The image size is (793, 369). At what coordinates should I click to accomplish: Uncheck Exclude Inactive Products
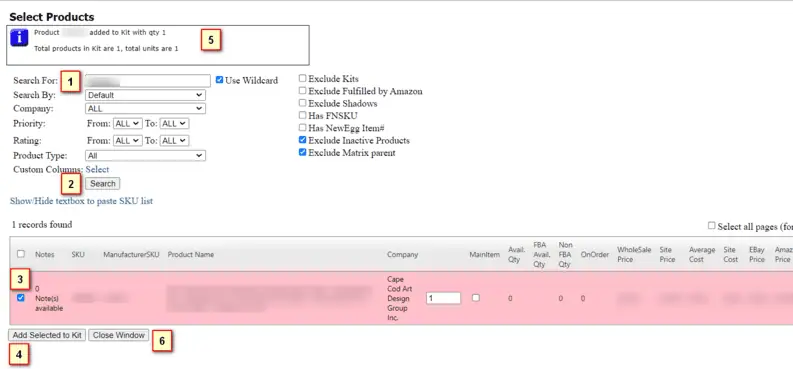(x=302, y=140)
